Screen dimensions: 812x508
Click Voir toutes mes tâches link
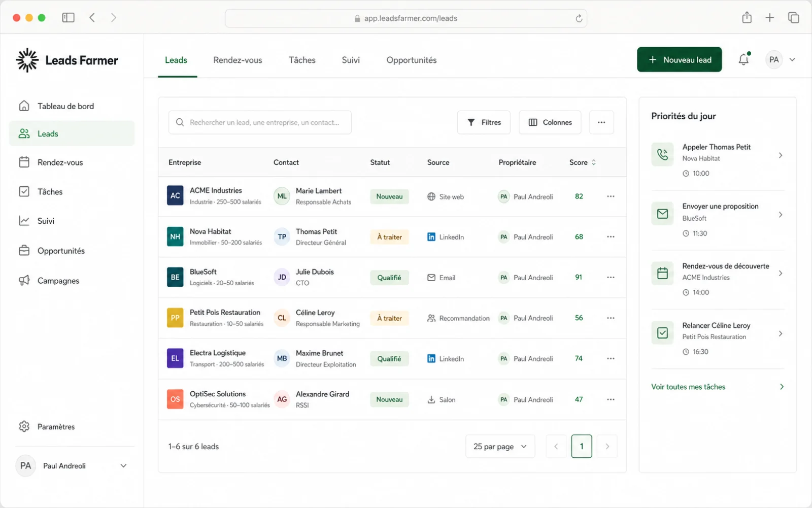point(688,387)
